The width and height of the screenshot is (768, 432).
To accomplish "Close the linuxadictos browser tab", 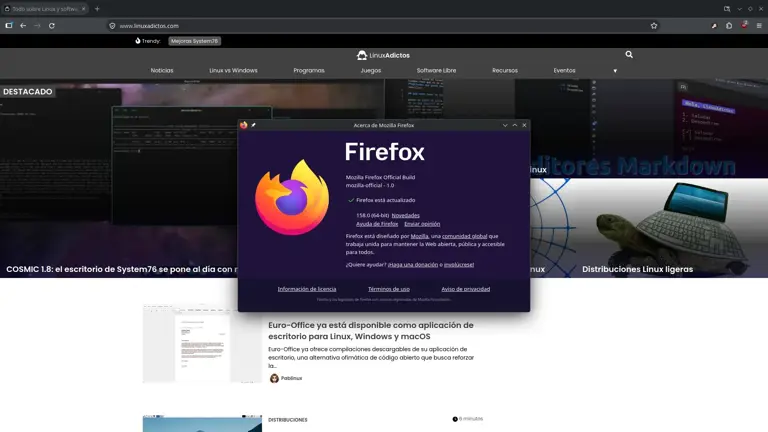I will [83, 9].
